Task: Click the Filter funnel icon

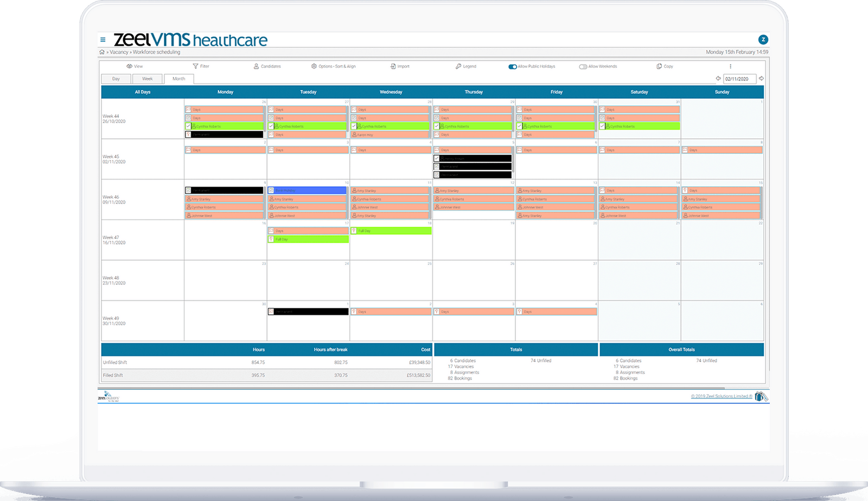Action: tap(194, 66)
